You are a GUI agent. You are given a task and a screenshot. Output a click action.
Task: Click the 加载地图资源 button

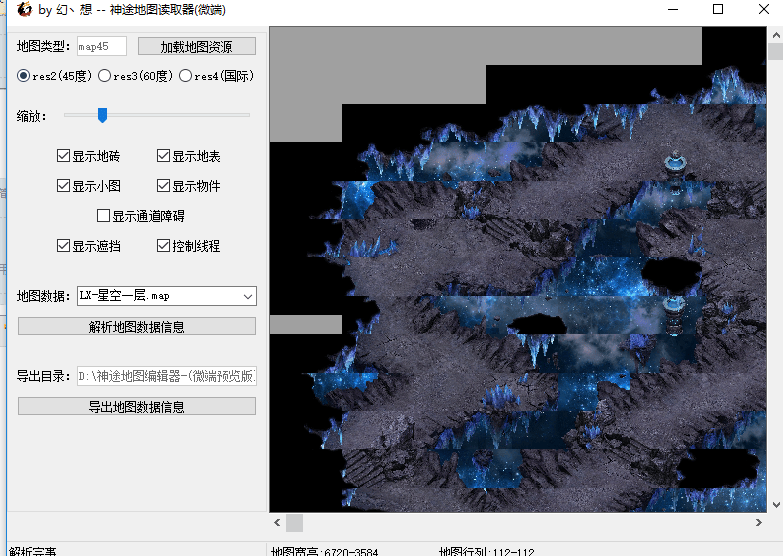196,46
